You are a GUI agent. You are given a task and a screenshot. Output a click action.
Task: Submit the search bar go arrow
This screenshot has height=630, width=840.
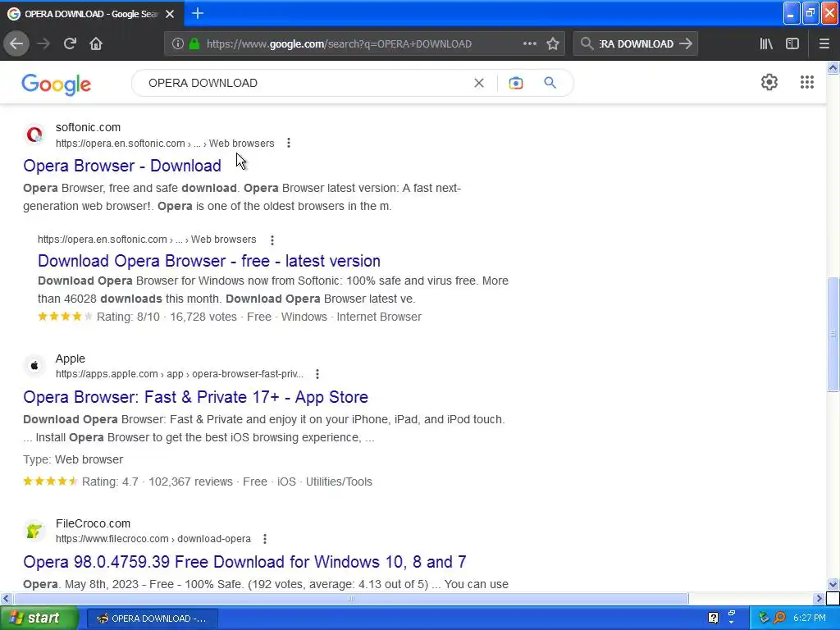[686, 44]
